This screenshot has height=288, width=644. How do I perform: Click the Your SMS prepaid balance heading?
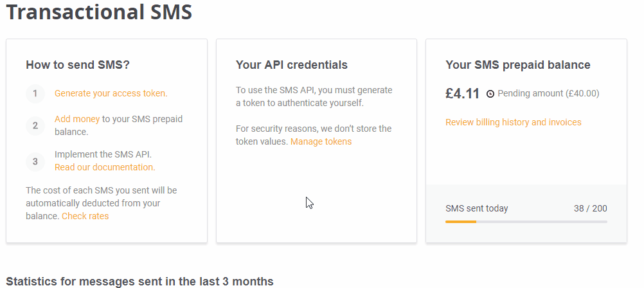click(518, 65)
